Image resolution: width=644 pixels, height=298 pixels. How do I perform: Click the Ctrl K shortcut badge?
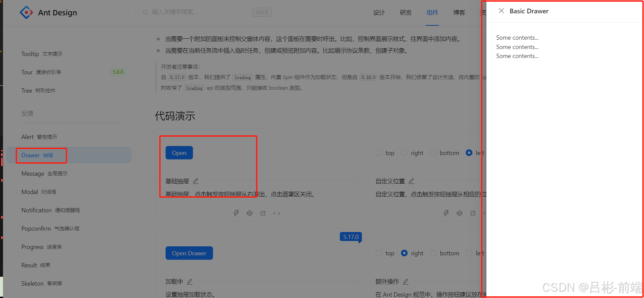tap(262, 12)
